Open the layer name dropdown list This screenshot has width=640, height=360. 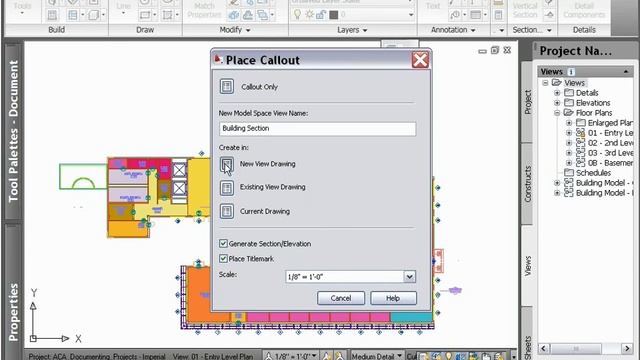(411, 15)
